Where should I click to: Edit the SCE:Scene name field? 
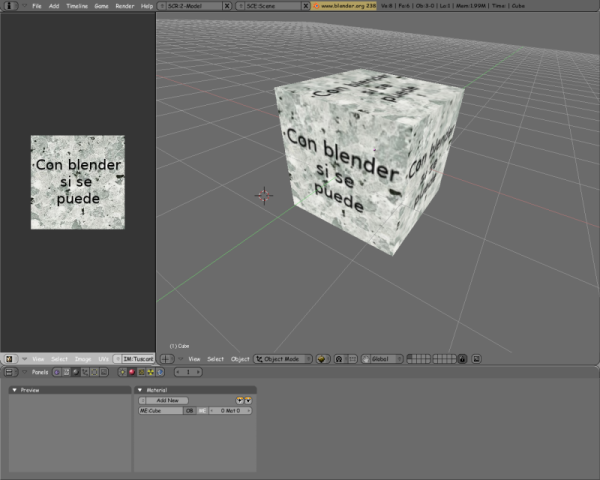(273, 6)
